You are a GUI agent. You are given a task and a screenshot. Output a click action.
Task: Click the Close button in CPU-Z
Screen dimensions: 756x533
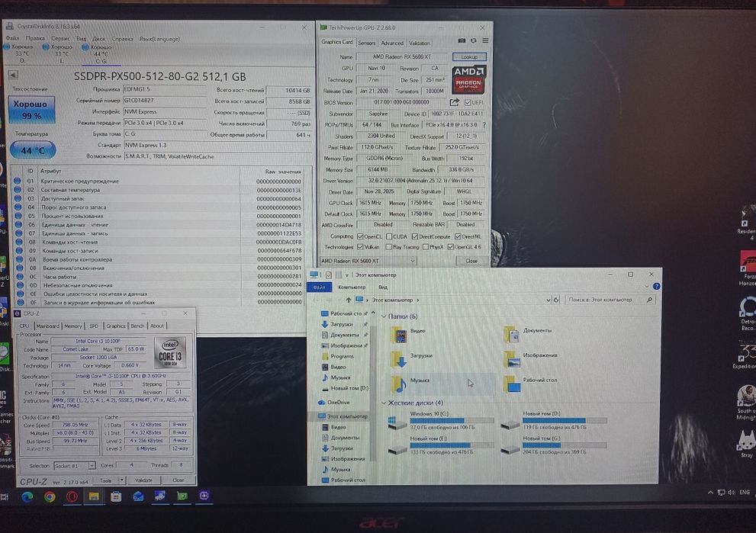coord(179,480)
